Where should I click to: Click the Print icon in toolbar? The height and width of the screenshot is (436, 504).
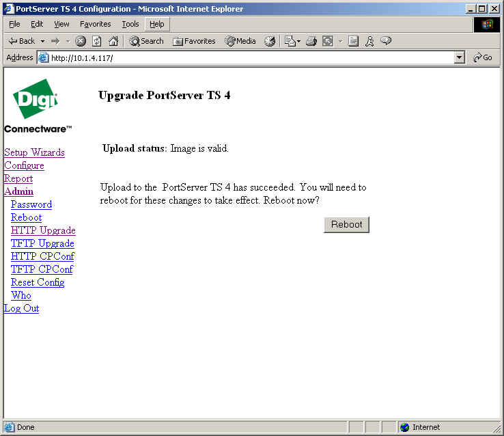point(311,41)
